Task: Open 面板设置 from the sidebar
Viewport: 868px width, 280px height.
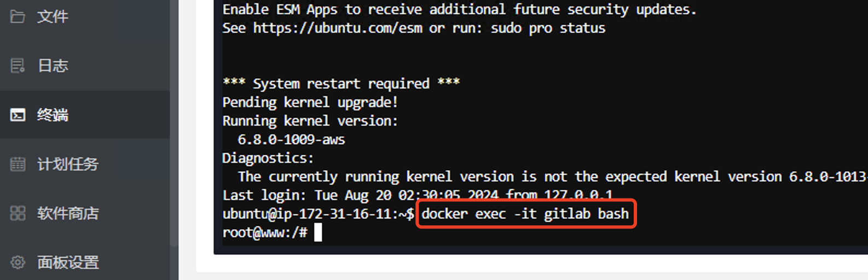Action: tap(85, 262)
